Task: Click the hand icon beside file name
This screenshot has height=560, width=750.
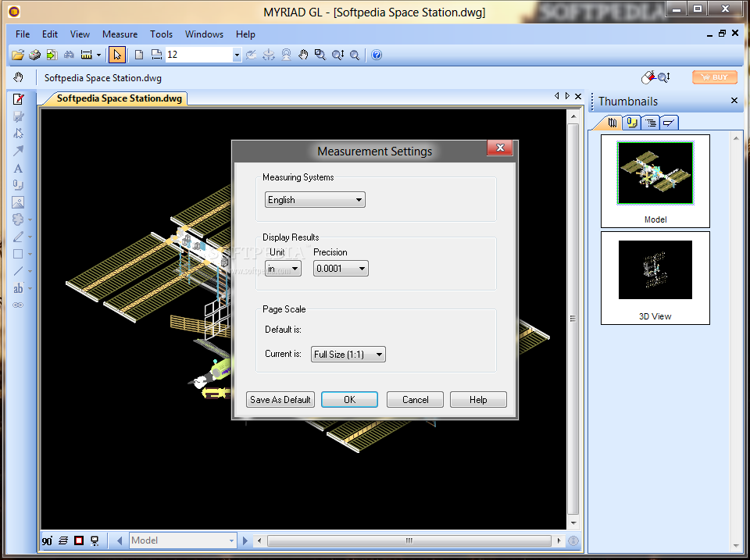Action: (18, 77)
